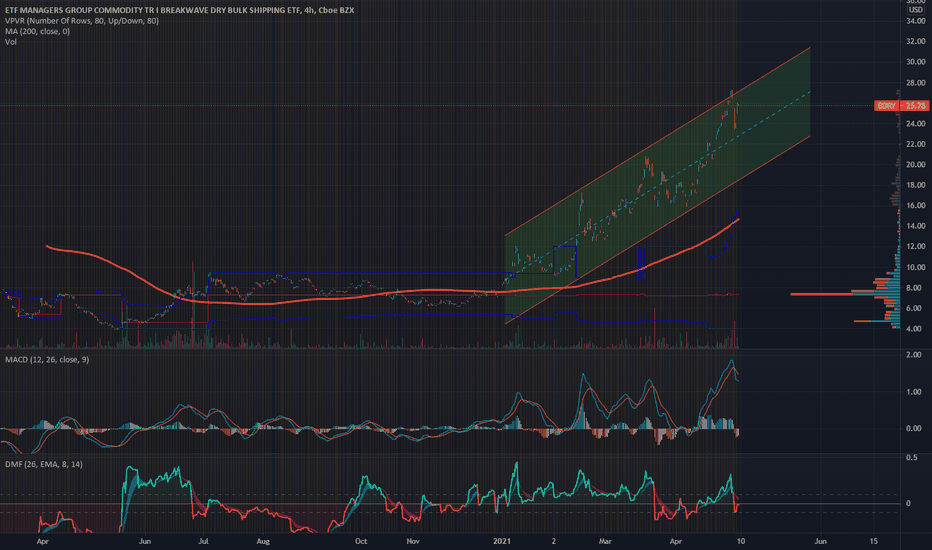The width and height of the screenshot is (932, 550).
Task: Click the Apr label at the time axis start
Action: (42, 542)
